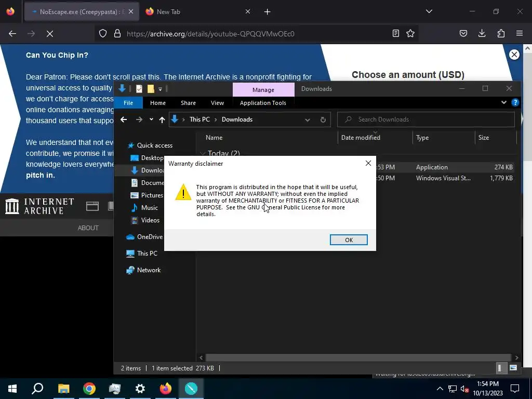Toggle Firefox reader view
The width and height of the screenshot is (532, 399).
coord(395,34)
